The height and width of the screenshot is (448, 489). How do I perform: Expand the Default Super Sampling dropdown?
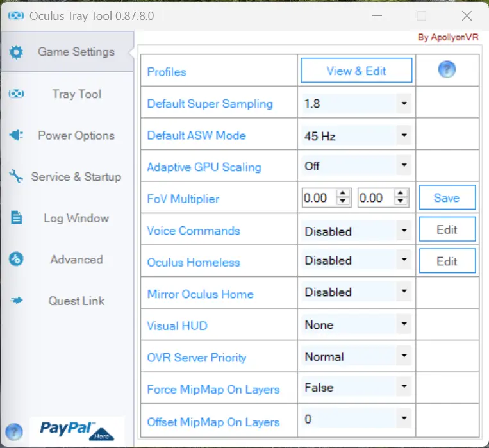[x=404, y=103]
